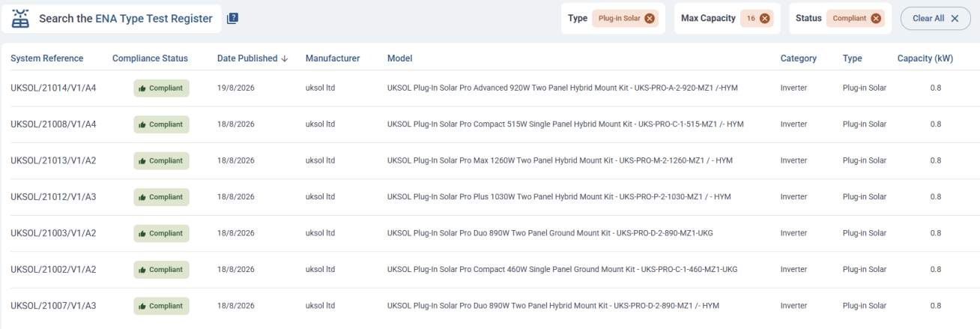Screen dimensions: 980x329
Task: Open system reference UKSOL/21002/V1/A2
Action: tap(53, 269)
